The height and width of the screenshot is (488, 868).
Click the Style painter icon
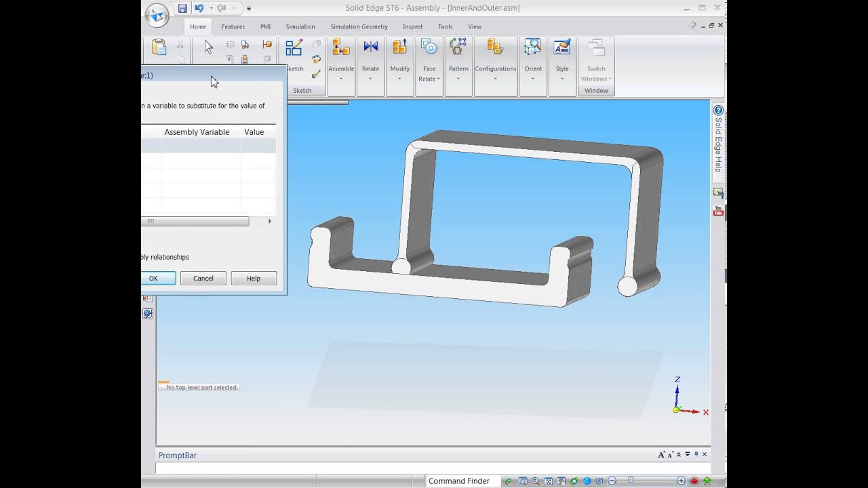click(x=562, y=47)
